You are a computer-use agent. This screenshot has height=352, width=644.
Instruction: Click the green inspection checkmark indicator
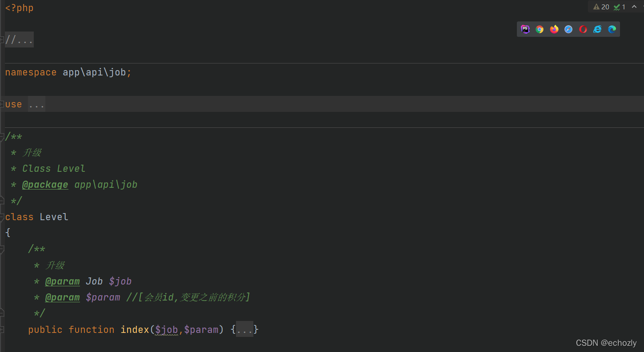(619, 7)
